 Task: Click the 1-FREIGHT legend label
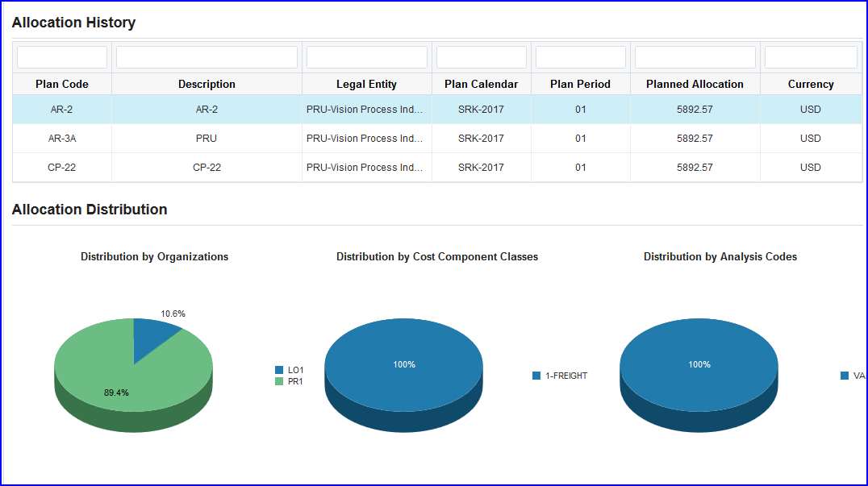(566, 376)
